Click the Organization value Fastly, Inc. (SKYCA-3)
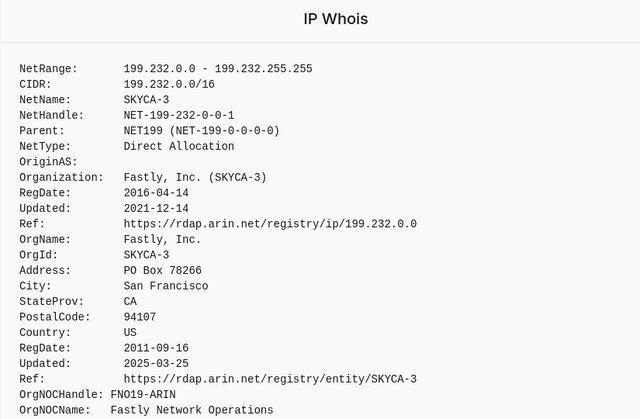 point(195,177)
